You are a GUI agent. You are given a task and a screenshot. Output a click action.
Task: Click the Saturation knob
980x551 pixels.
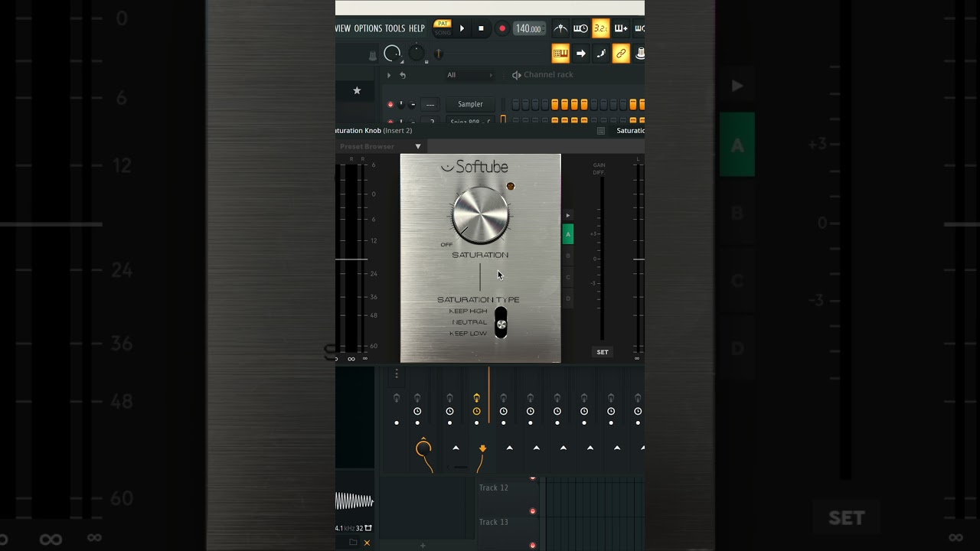coord(481,214)
